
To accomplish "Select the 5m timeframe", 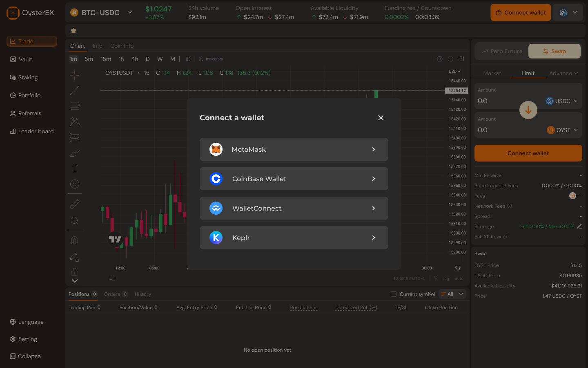I will (x=89, y=59).
